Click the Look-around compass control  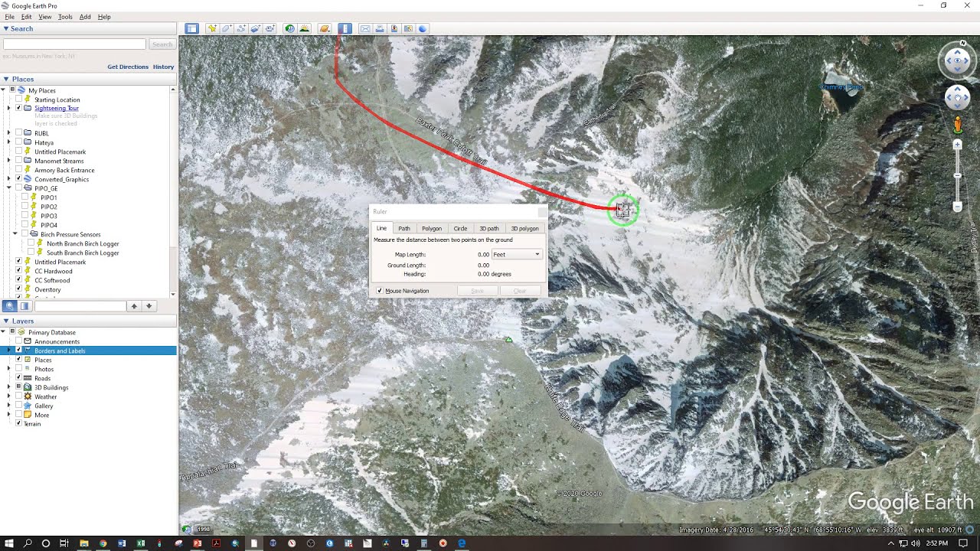pos(957,61)
